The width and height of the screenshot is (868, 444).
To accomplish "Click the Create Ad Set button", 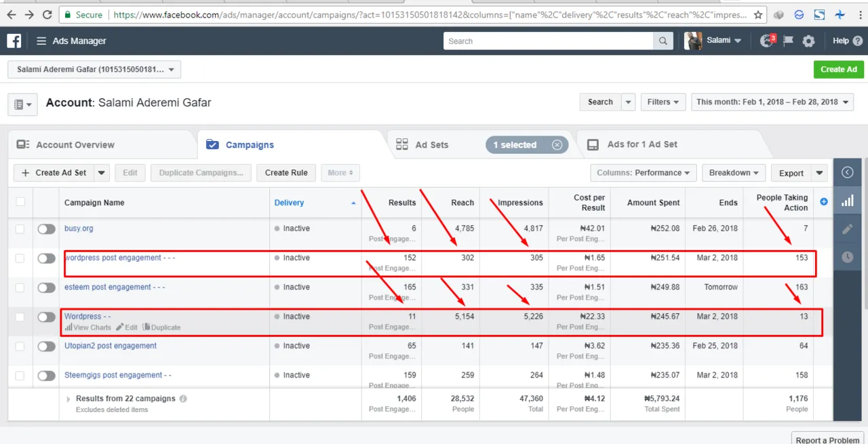I will pyautogui.click(x=54, y=173).
